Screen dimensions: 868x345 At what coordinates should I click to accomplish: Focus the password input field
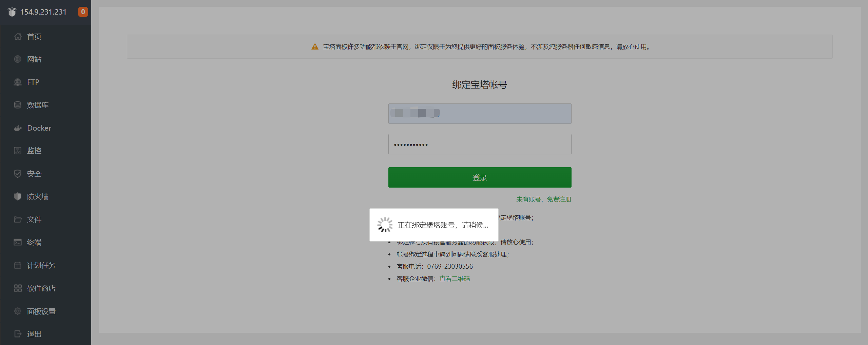coord(480,144)
